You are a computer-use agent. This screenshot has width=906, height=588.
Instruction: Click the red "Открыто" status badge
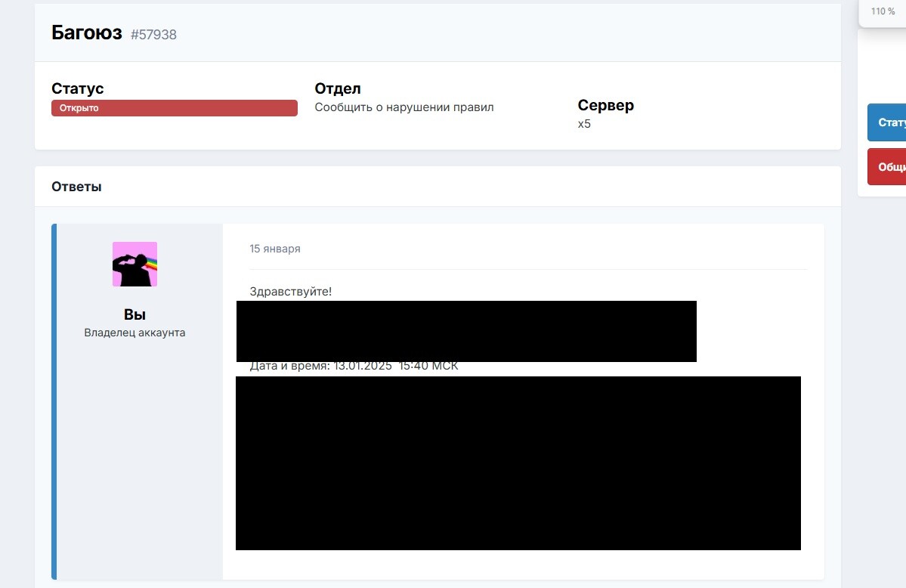[174, 108]
